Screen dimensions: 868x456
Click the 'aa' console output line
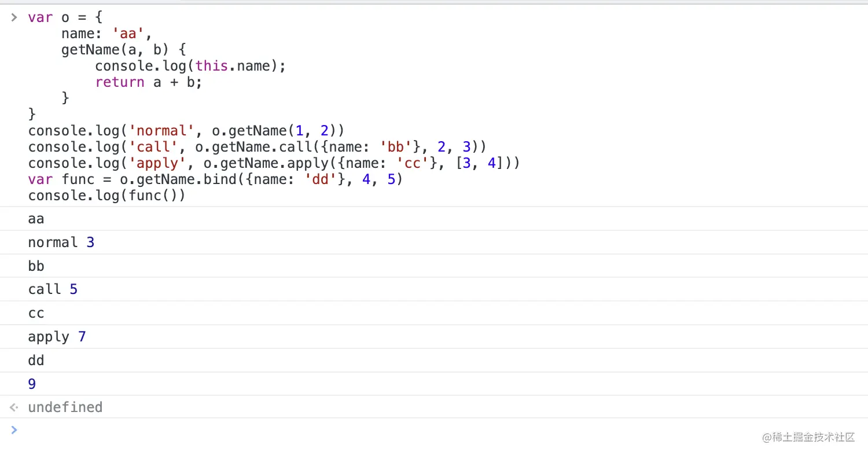(434, 219)
